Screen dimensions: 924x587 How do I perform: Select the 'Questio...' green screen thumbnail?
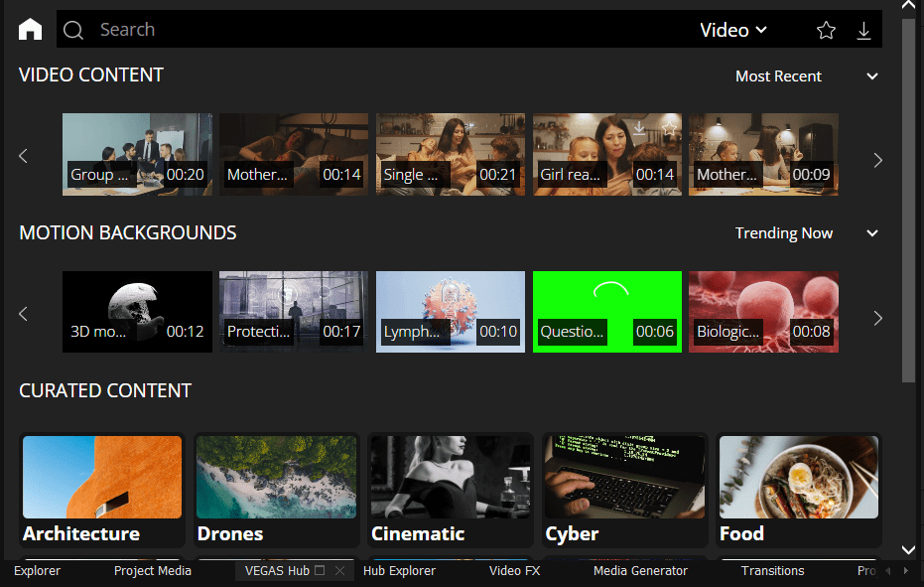pos(607,312)
